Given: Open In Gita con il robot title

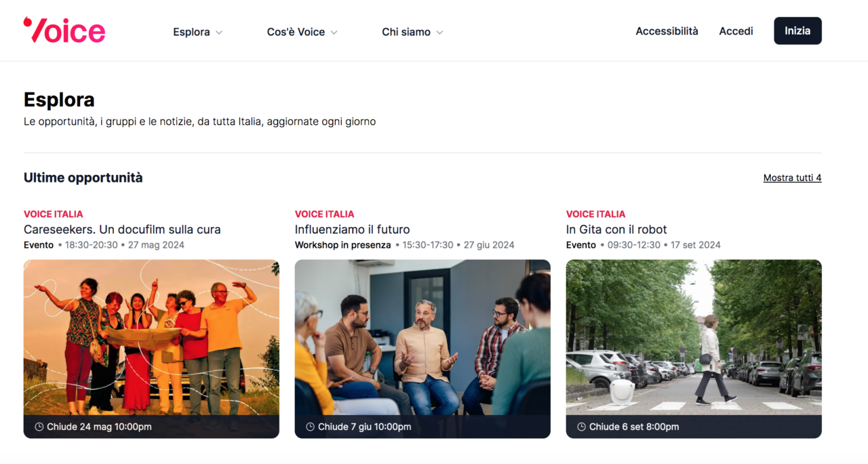Looking at the screenshot, I should tap(616, 229).
